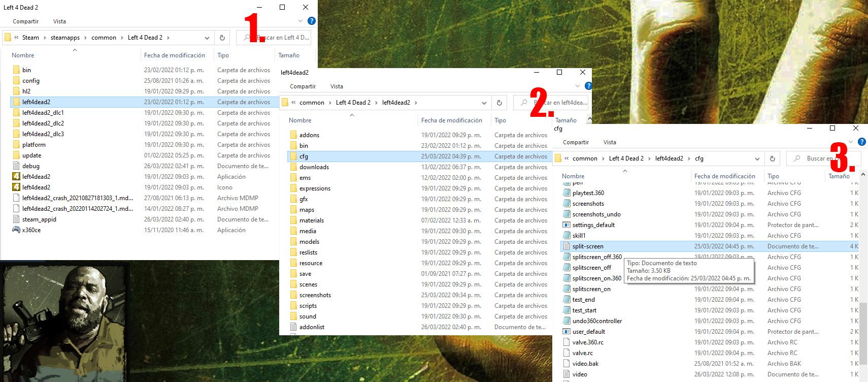The height and width of the screenshot is (382, 868).
Task: Click the config folder icon
Action: pyautogui.click(x=16, y=81)
